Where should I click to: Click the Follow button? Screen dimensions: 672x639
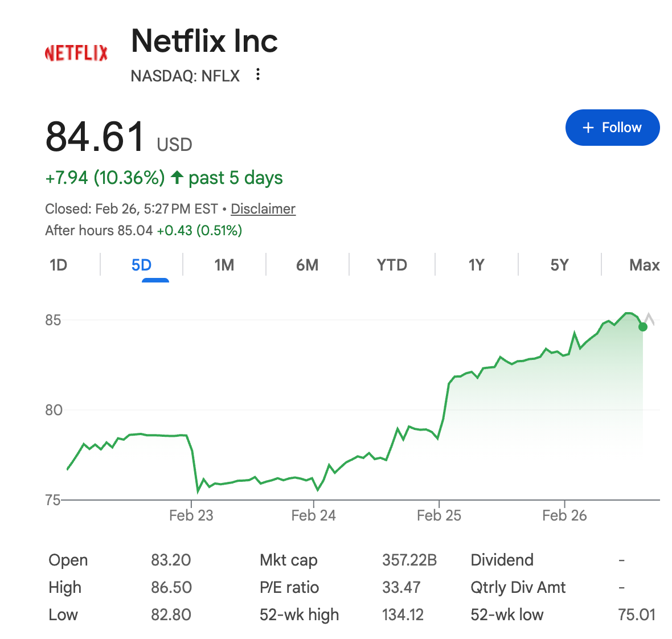point(612,128)
